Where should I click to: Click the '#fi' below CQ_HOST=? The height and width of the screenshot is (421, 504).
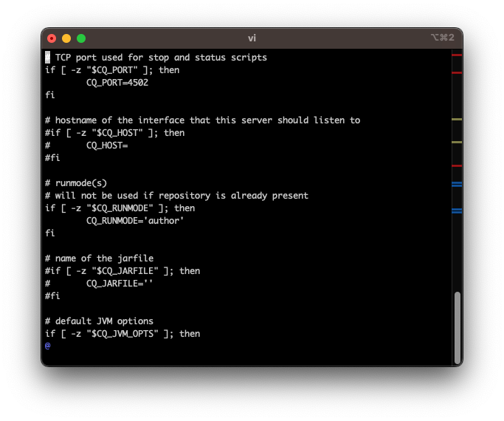52,158
